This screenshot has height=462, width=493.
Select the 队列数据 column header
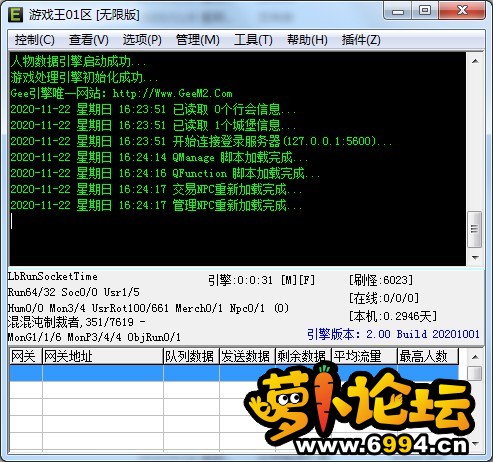point(191,356)
